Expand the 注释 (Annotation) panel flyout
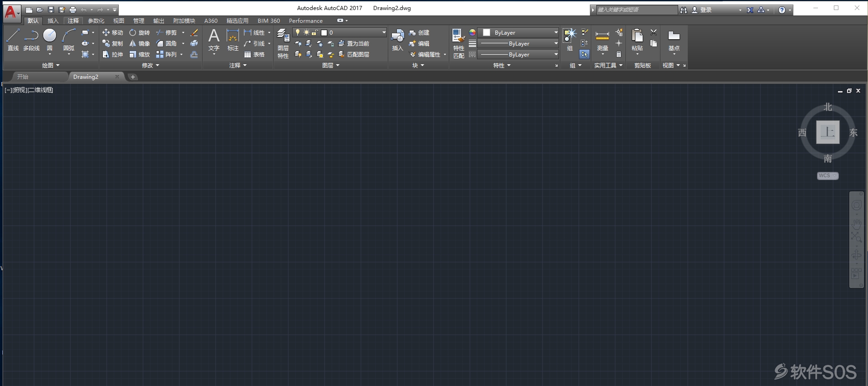 point(238,65)
